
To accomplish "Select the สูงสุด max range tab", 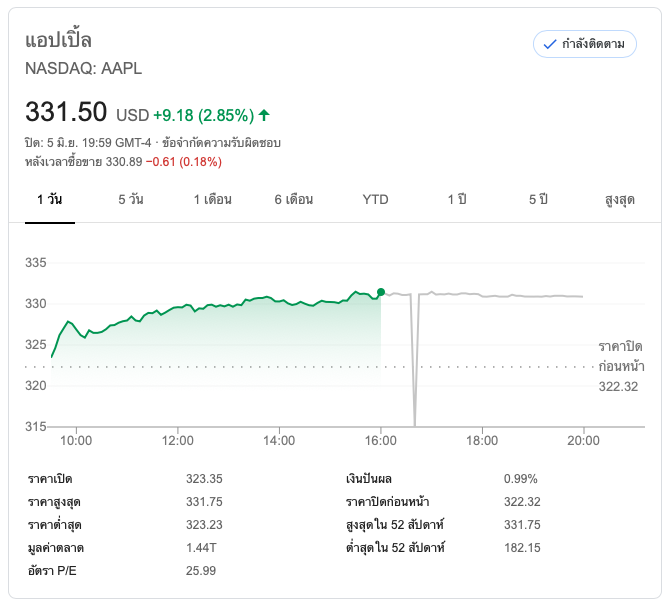I will point(620,199).
